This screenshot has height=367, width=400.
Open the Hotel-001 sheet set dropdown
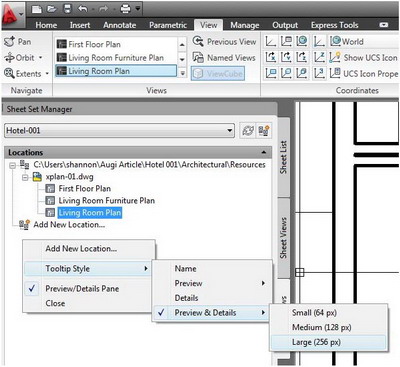tap(230, 130)
